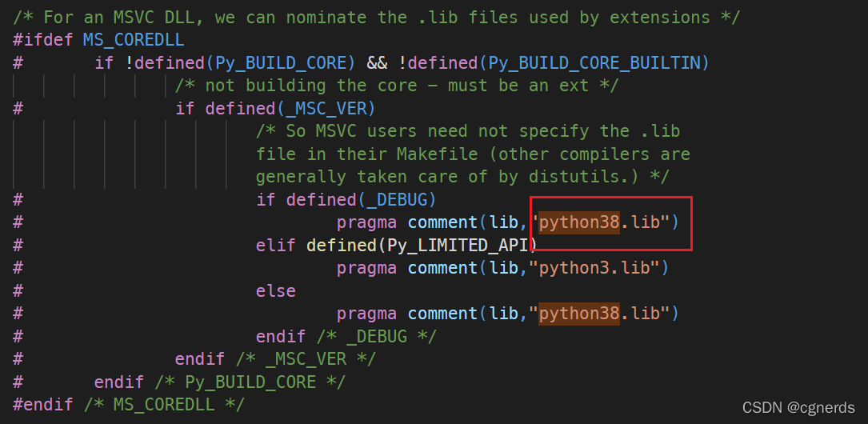Click the '#endif' keyword before /* MS_COREDLL */
868x424 pixels.
[x=42, y=404]
